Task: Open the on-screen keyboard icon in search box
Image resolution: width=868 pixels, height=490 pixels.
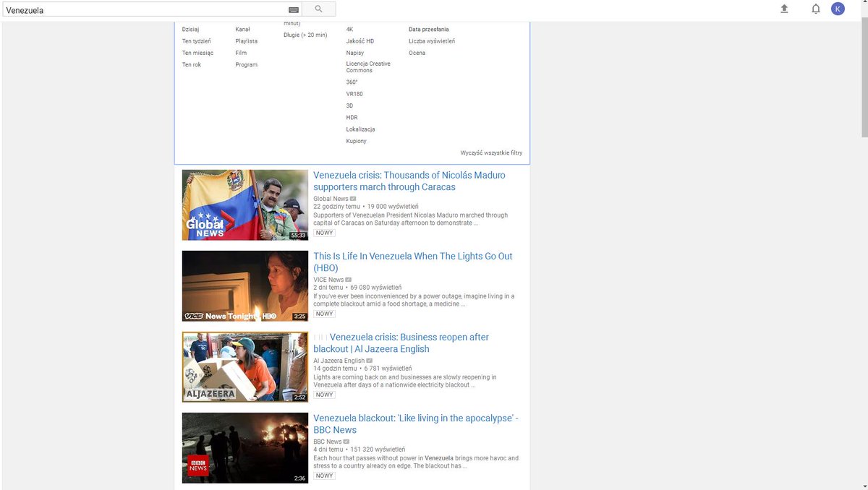Action: [x=293, y=10]
